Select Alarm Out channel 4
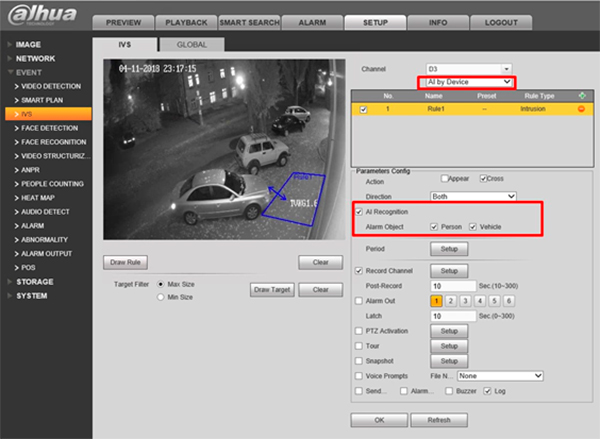 pyautogui.click(x=480, y=301)
